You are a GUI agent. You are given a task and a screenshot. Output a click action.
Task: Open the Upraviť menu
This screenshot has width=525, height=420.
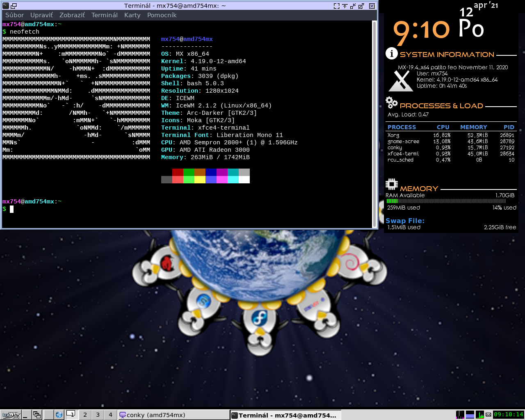(x=41, y=15)
